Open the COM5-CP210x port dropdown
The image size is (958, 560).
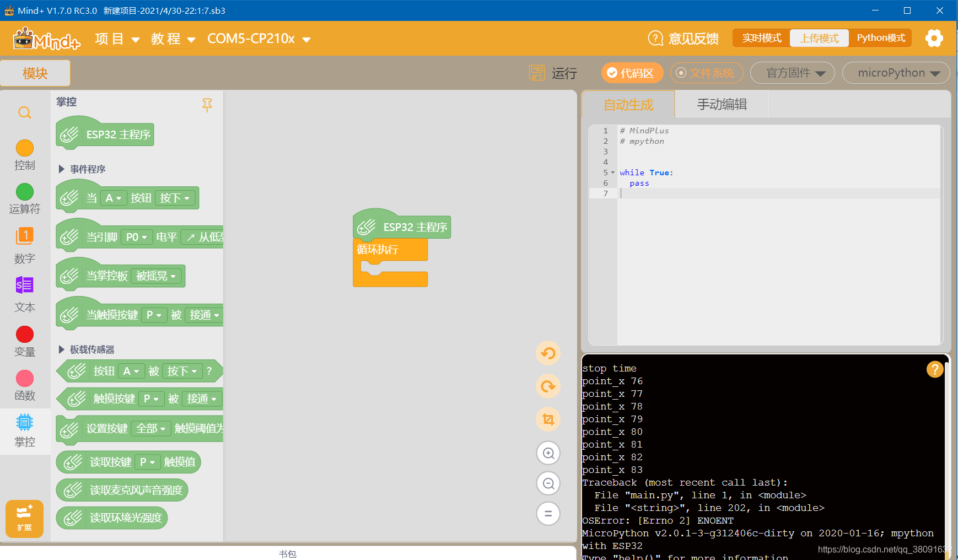coord(259,39)
